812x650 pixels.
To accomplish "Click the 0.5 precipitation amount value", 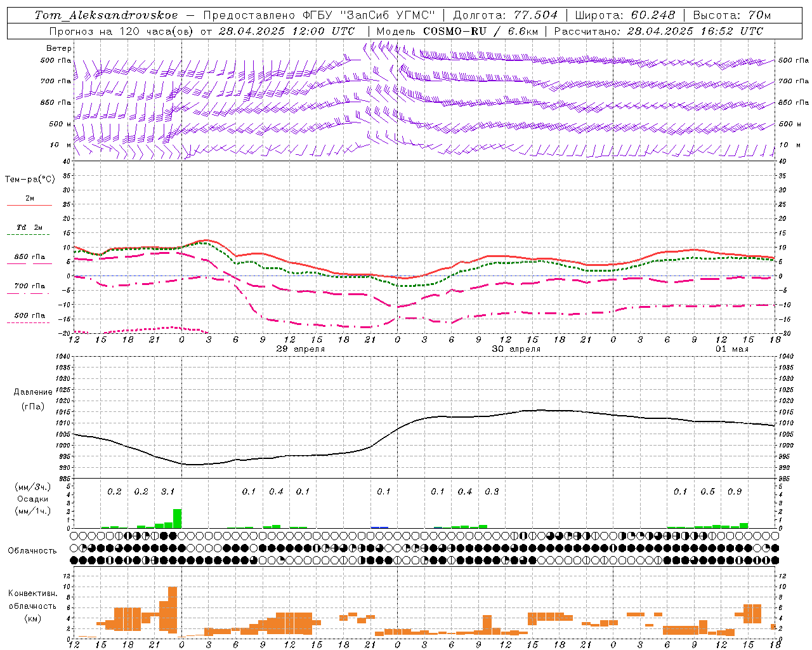I will [707, 491].
